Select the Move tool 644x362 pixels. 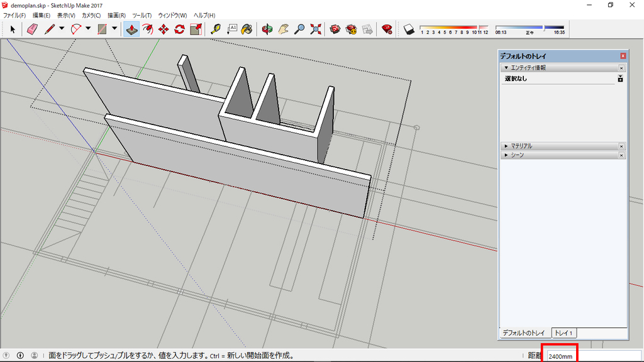(x=164, y=29)
